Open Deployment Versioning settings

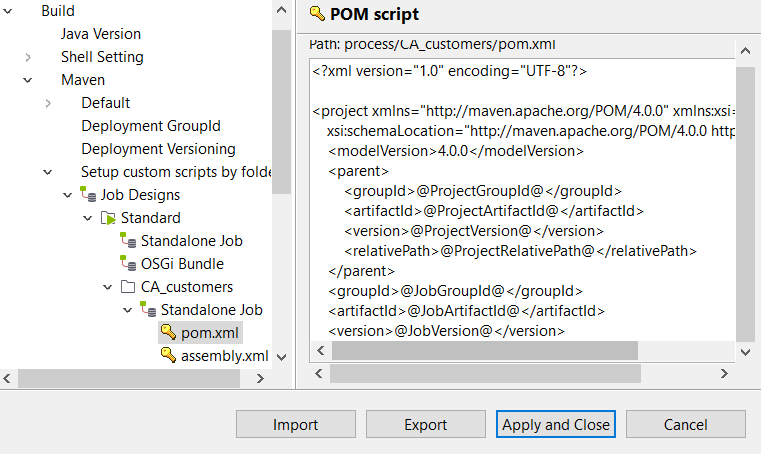[x=158, y=149]
